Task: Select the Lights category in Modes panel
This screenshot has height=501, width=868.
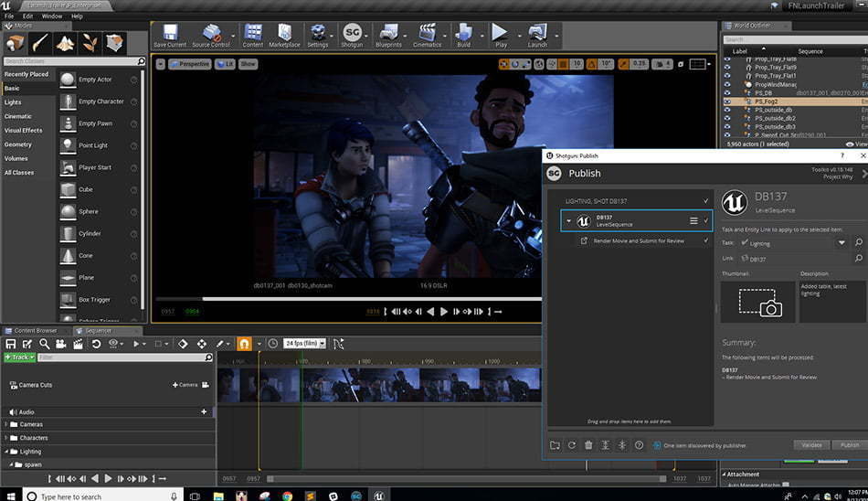Action: point(13,102)
